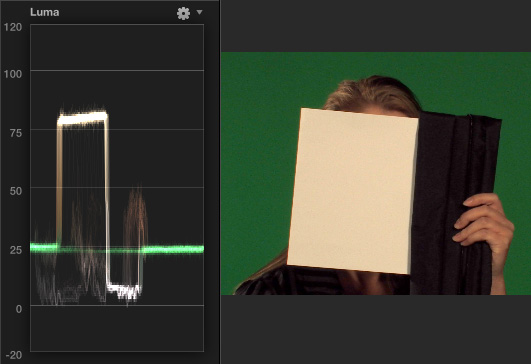The image size is (531, 364).
Task: Click the 50 scale label
Action: click(x=16, y=191)
